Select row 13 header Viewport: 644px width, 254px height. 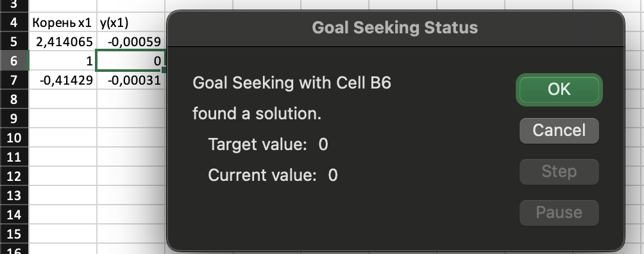[14, 195]
